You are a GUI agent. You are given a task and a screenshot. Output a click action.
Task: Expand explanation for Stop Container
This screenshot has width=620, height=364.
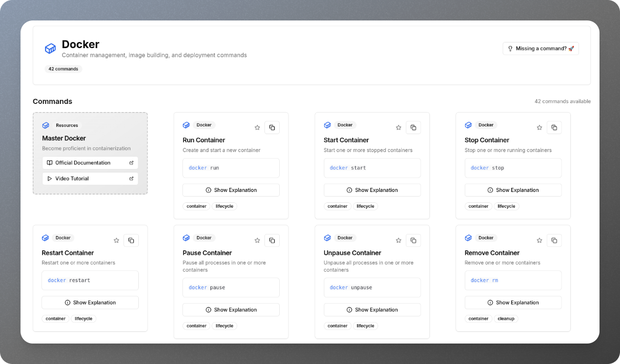pos(513,190)
